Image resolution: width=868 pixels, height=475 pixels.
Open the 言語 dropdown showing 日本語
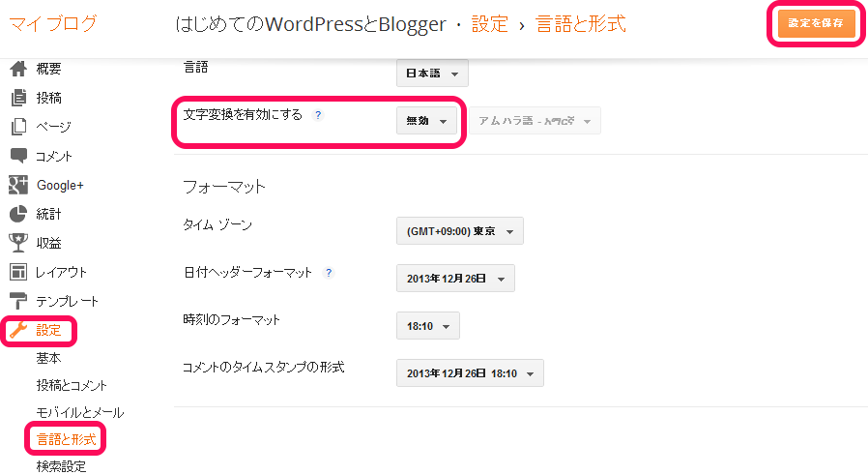tap(432, 74)
